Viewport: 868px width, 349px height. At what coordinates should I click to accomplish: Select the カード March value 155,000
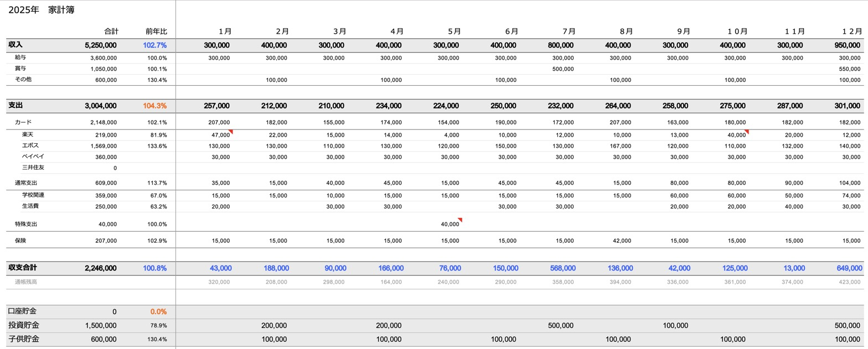point(333,122)
